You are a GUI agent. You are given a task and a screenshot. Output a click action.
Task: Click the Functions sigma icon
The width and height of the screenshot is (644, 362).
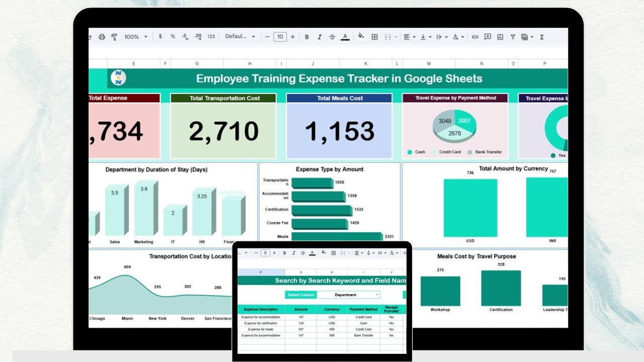click(542, 37)
